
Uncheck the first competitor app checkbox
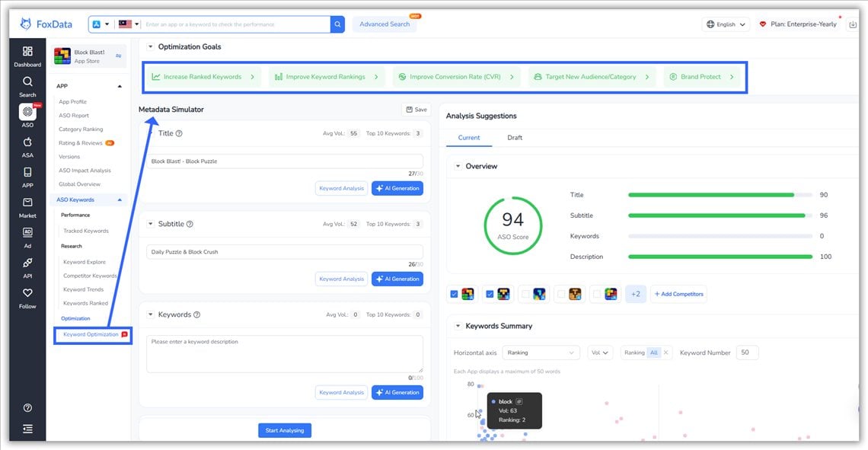click(x=454, y=294)
